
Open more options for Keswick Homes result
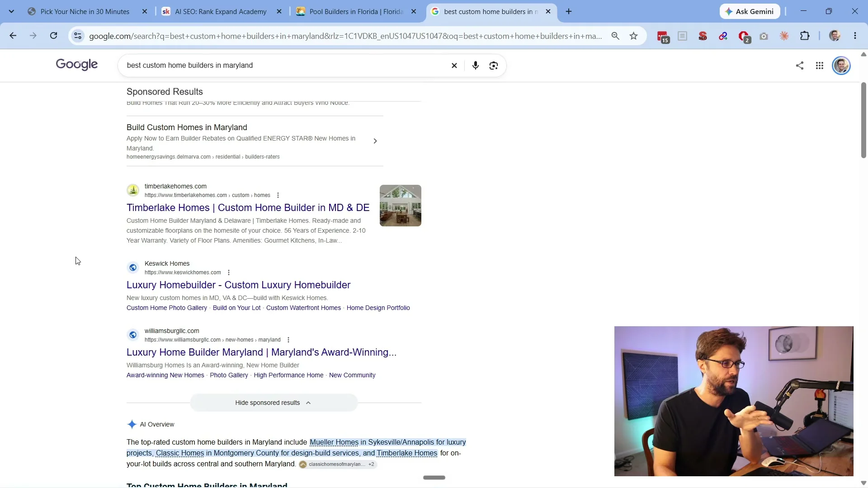pos(229,272)
